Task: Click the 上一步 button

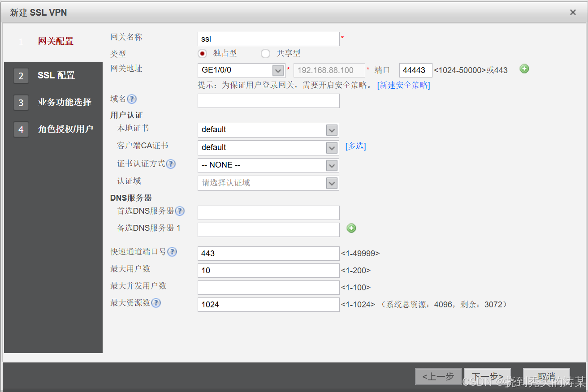Action: [x=438, y=376]
